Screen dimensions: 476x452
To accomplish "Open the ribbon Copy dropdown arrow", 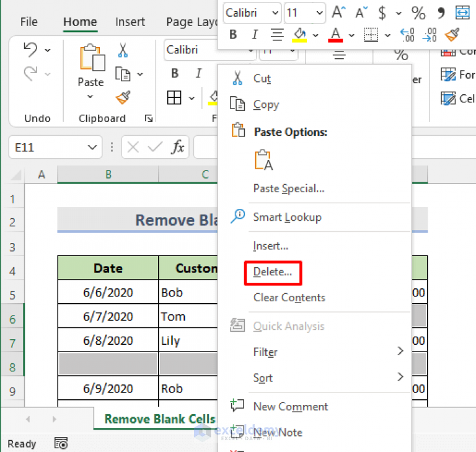I will [x=140, y=74].
